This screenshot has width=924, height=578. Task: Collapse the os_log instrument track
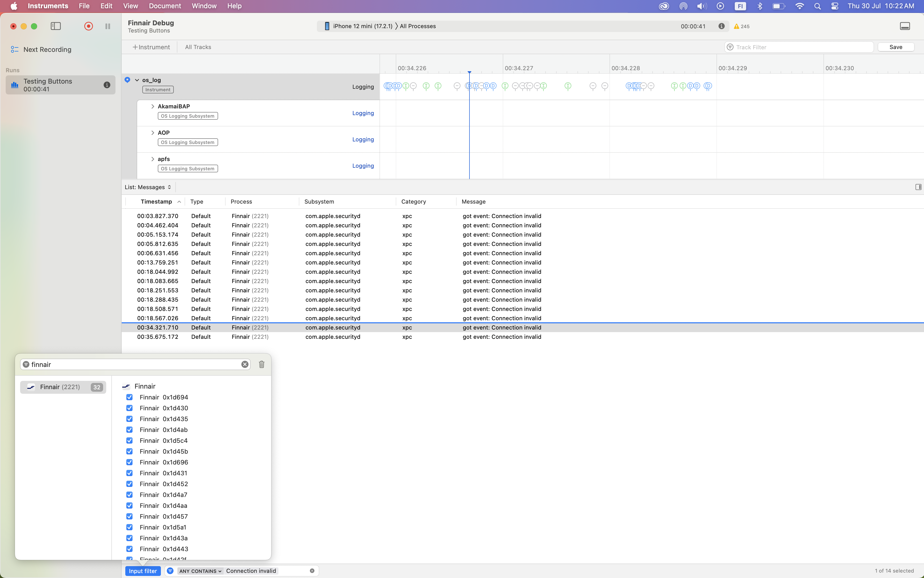click(x=137, y=80)
